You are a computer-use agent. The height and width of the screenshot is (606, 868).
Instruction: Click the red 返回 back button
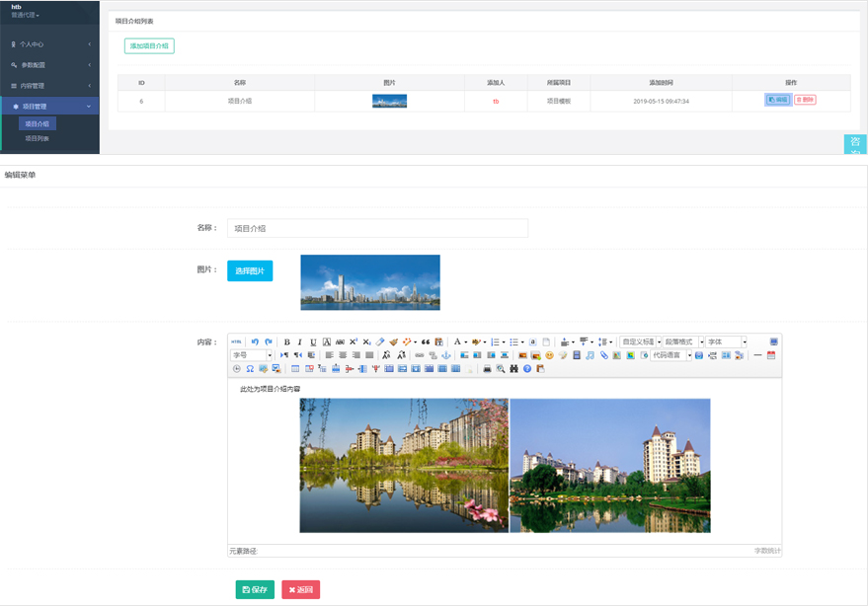click(300, 589)
